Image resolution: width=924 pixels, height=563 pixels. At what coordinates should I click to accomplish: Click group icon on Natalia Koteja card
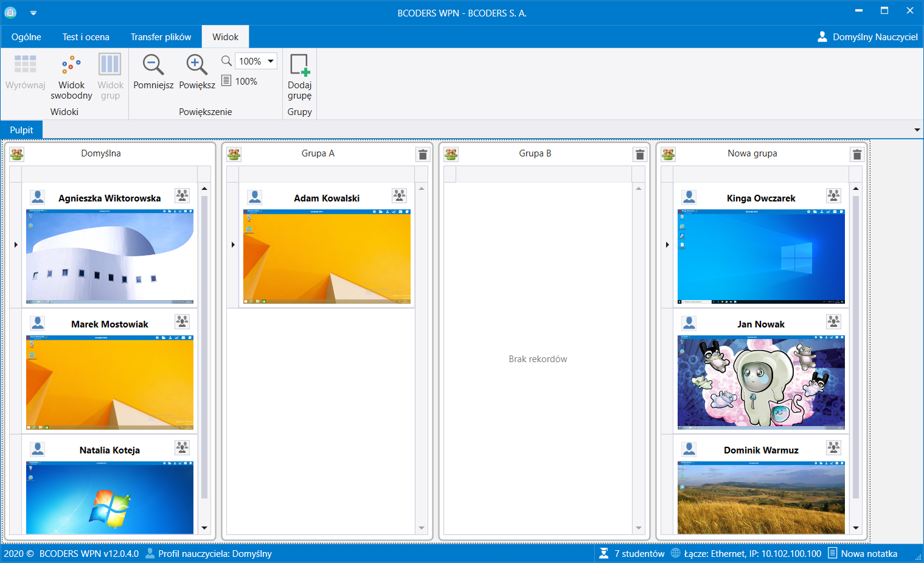[182, 447]
